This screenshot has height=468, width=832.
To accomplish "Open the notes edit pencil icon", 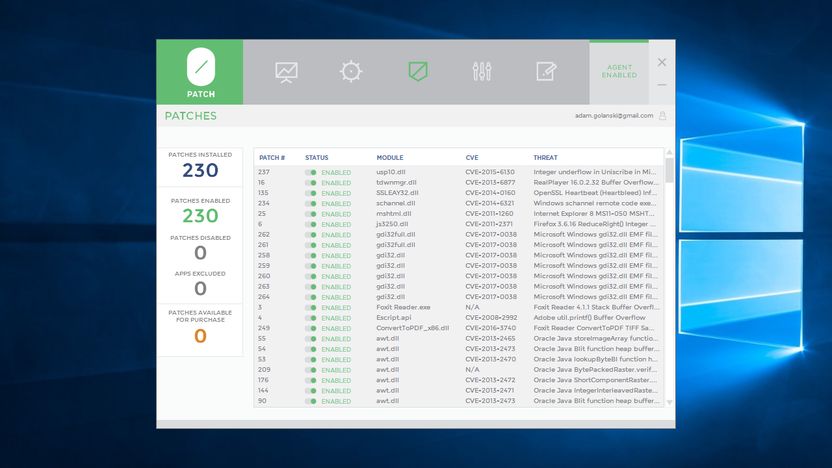I will click(x=546, y=71).
